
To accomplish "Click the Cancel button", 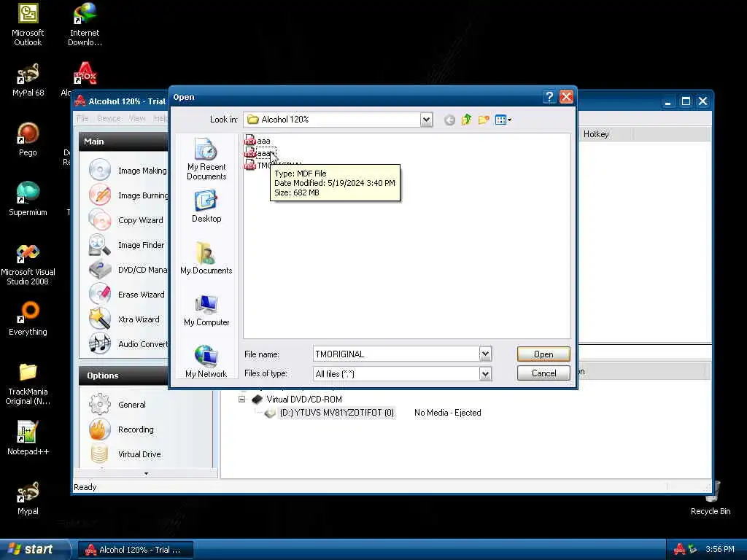I will pyautogui.click(x=543, y=373).
